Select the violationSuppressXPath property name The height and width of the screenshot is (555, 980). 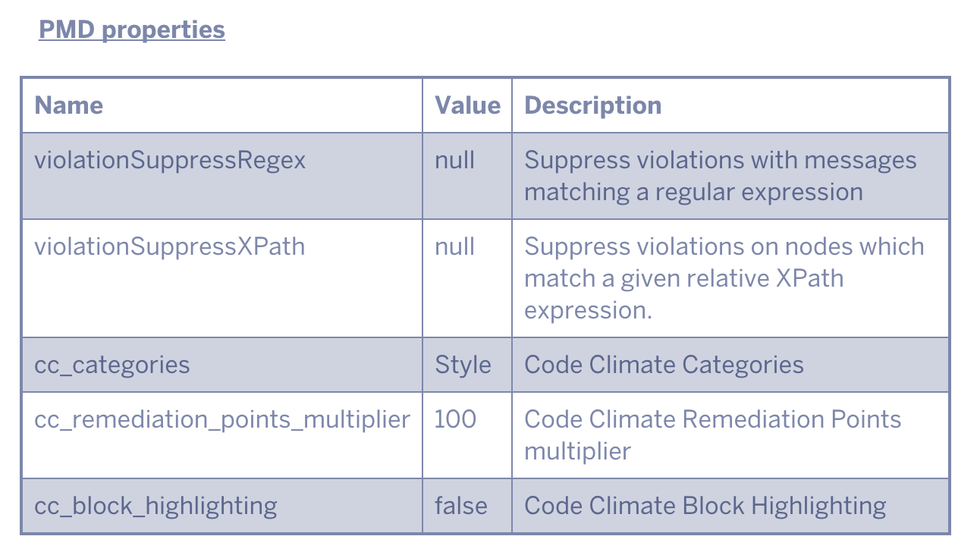(170, 247)
